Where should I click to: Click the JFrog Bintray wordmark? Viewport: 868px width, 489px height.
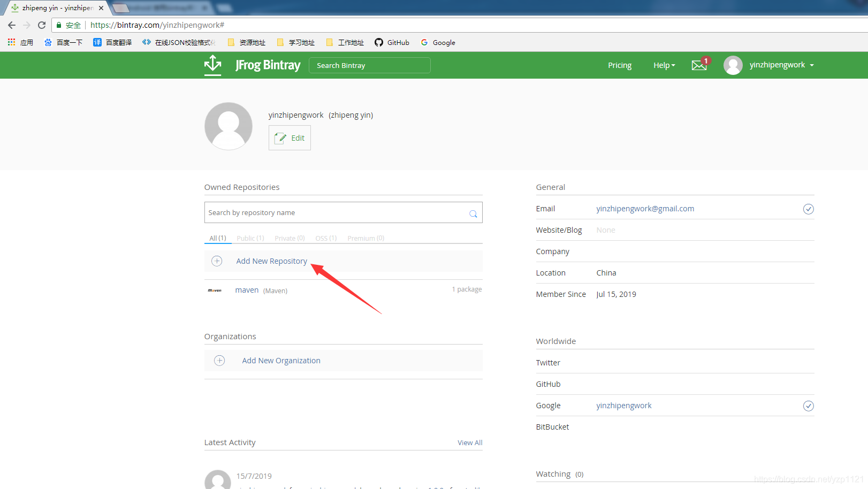pyautogui.click(x=268, y=65)
